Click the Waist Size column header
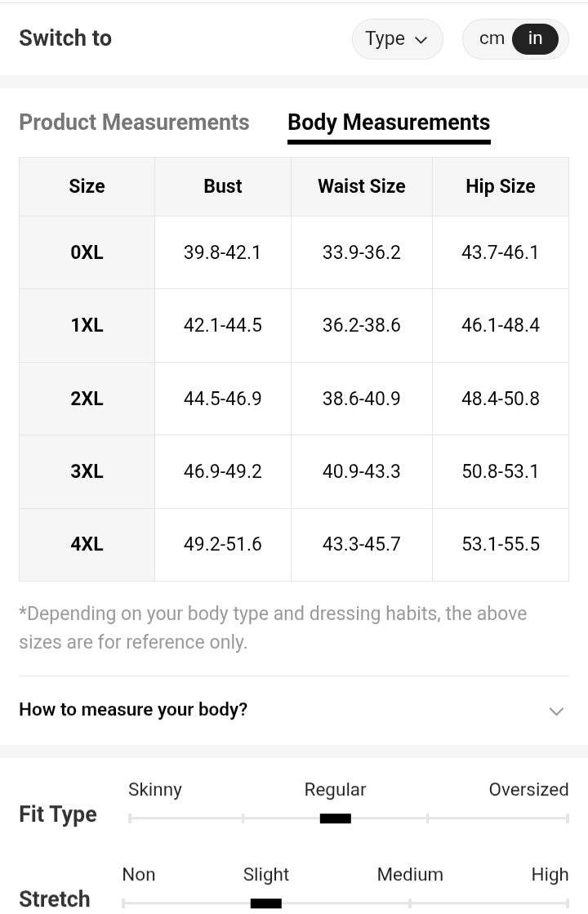The width and height of the screenshot is (588, 914). pos(362,186)
